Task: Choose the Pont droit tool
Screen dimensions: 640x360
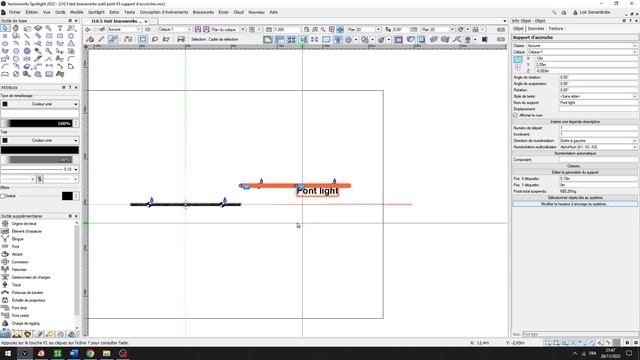Action: point(18,308)
